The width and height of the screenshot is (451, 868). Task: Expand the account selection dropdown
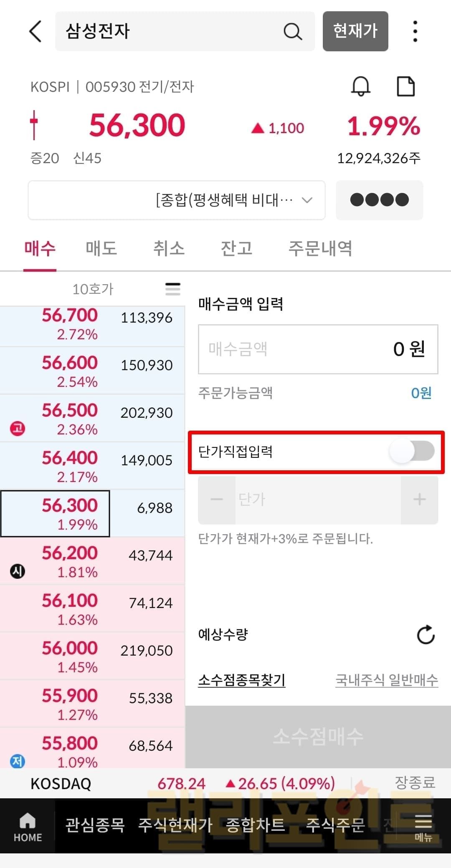[x=177, y=200]
